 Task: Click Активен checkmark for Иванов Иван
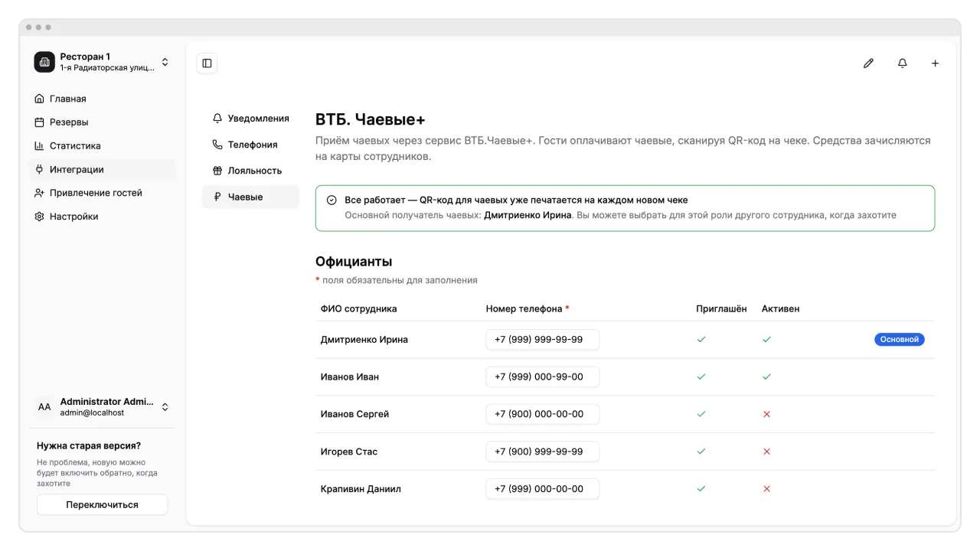pos(766,377)
